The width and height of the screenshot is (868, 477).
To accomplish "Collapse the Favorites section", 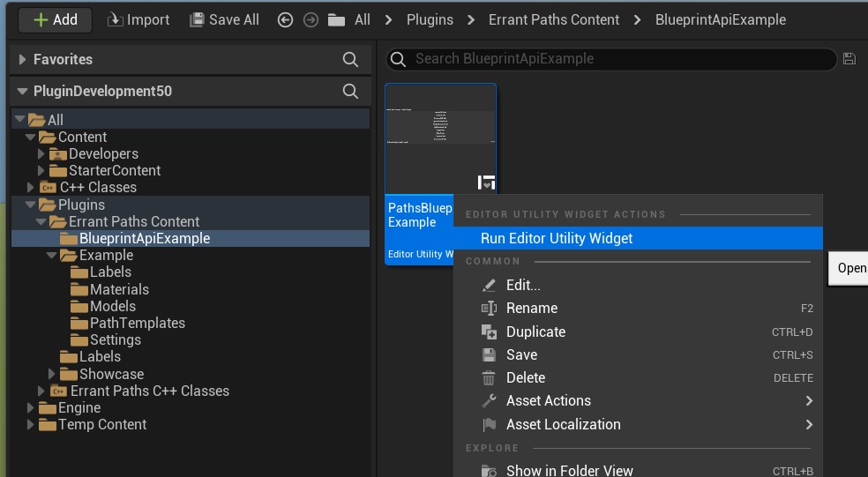I will point(22,59).
